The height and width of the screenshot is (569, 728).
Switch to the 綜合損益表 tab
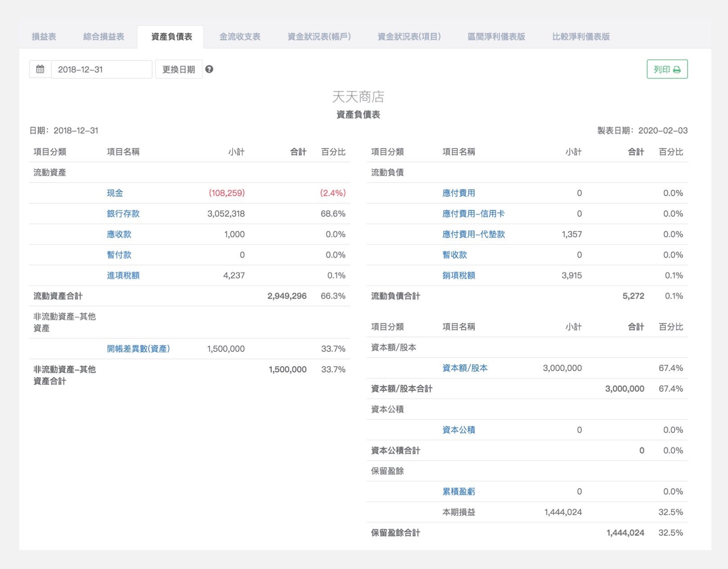[103, 37]
